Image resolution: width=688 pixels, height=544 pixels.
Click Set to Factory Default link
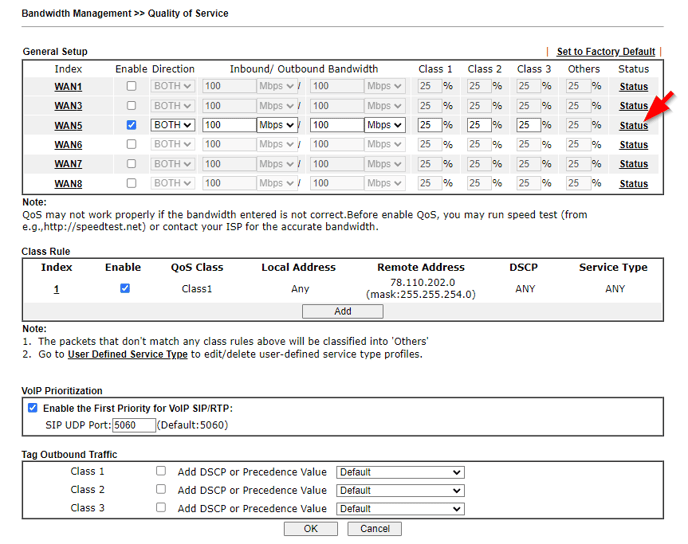click(606, 52)
